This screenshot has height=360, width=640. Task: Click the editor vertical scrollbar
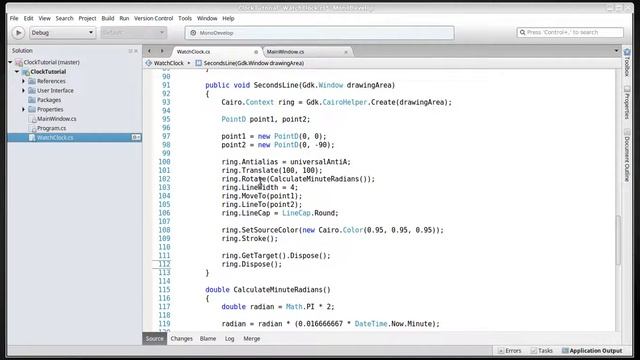618,240
